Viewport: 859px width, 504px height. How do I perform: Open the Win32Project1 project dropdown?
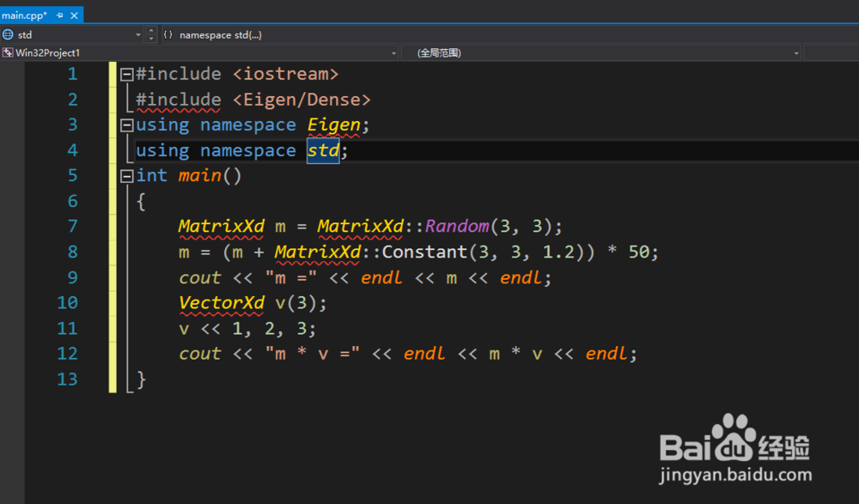[394, 53]
